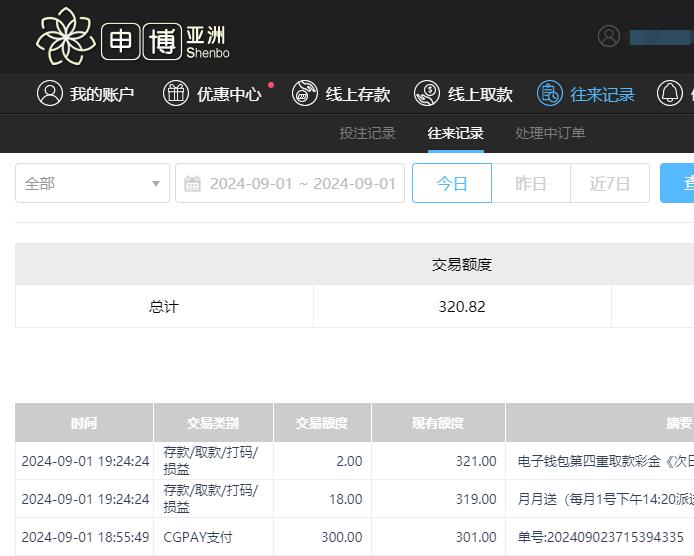Click the calendar icon in date field
Image resolution: width=694 pixels, height=556 pixels.
[x=193, y=184]
